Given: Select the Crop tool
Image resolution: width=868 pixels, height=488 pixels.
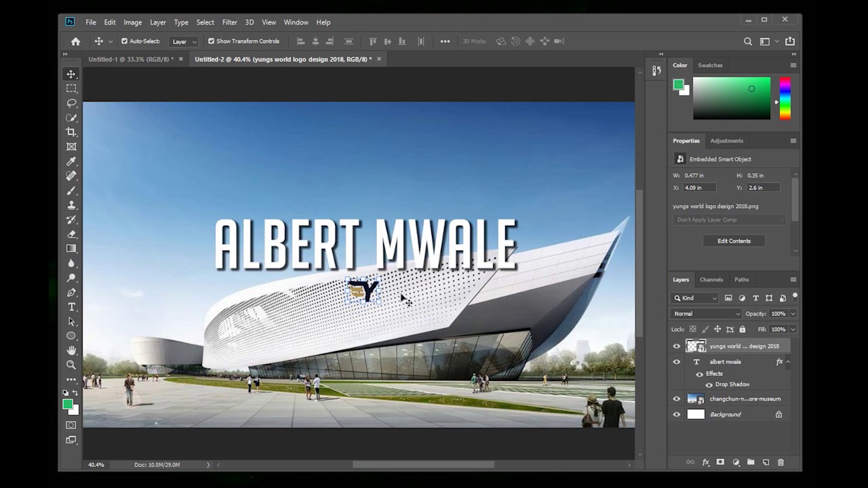Looking at the screenshot, I should 71,132.
